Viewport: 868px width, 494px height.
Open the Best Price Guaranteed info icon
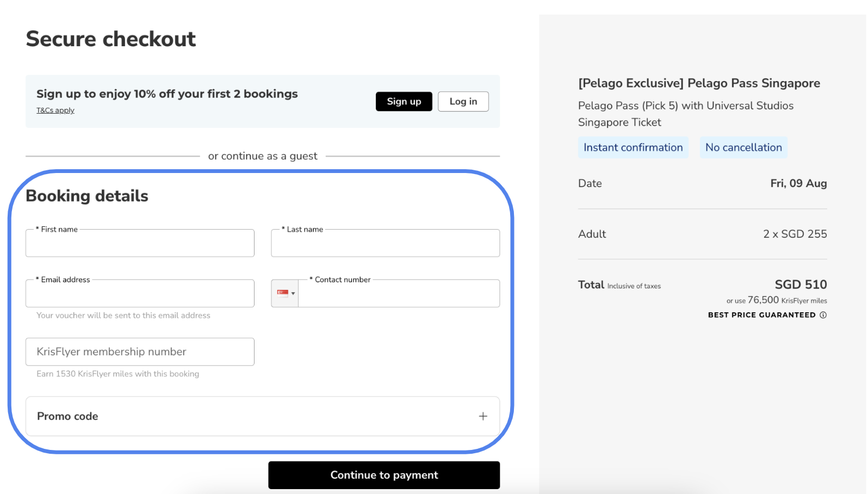pyautogui.click(x=823, y=315)
